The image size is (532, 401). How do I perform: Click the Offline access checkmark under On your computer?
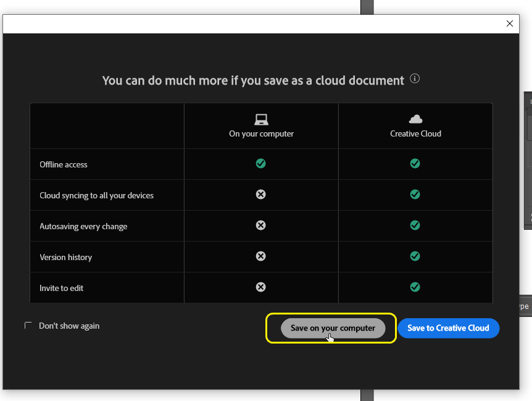point(260,164)
